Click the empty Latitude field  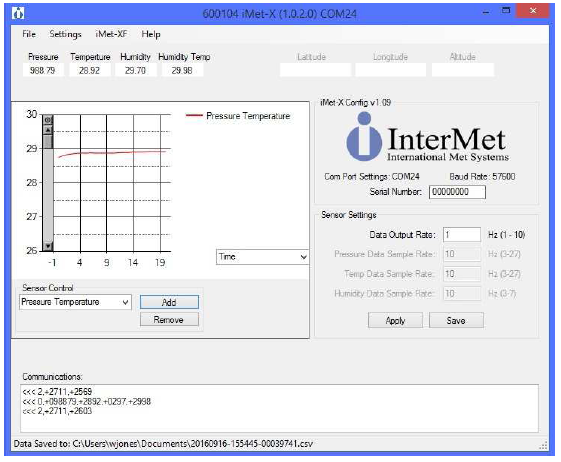coord(315,70)
